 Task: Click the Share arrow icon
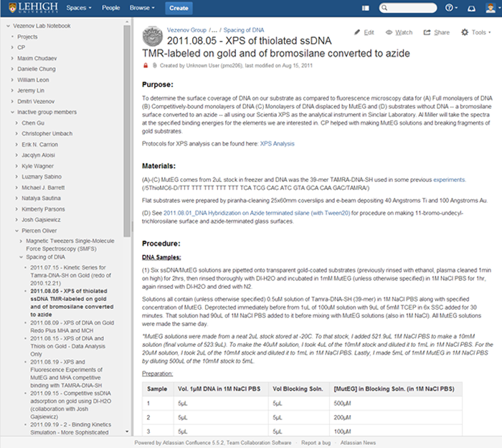pyautogui.click(x=427, y=32)
